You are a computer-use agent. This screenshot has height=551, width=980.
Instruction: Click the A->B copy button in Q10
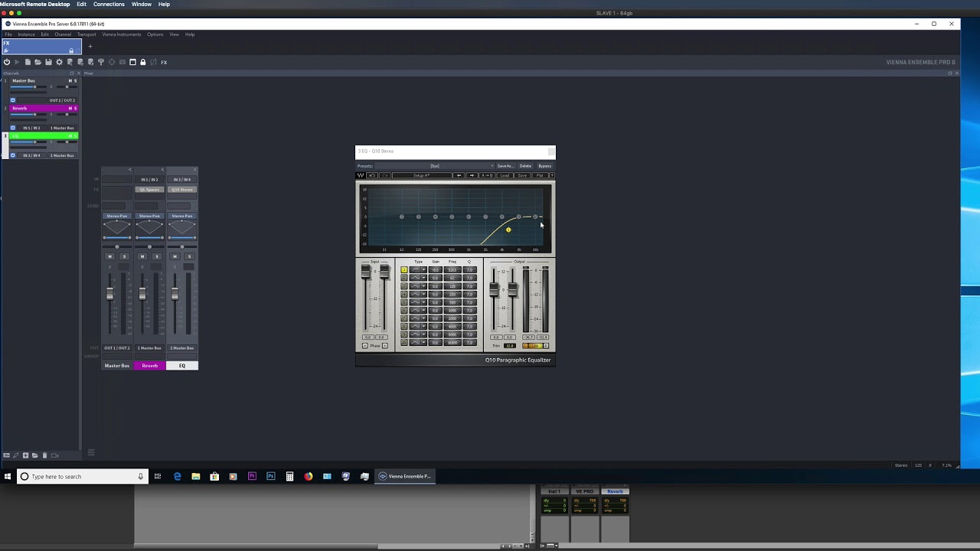click(x=487, y=175)
